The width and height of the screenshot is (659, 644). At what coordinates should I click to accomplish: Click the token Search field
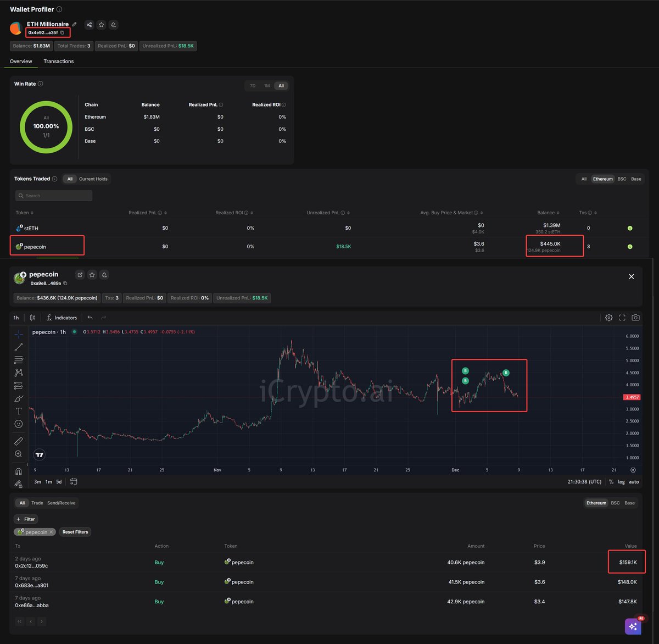pos(54,196)
